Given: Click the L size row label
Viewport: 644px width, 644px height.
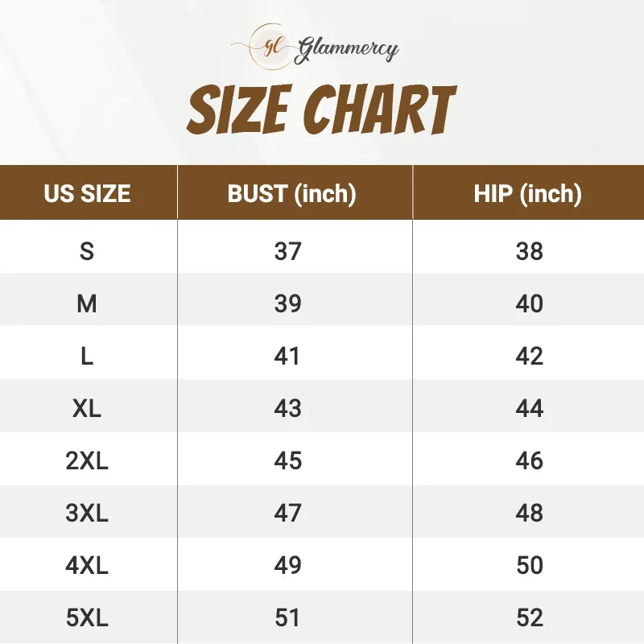Looking at the screenshot, I should pos(87,356).
